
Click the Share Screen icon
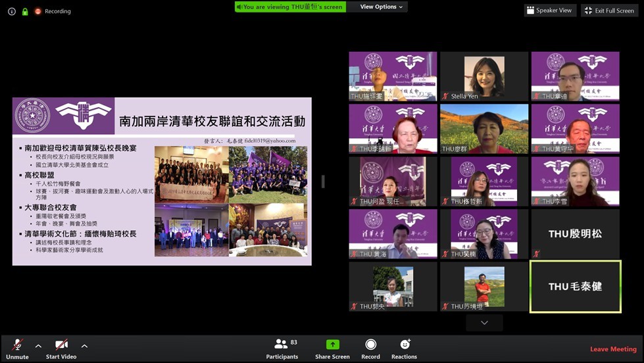click(x=332, y=345)
